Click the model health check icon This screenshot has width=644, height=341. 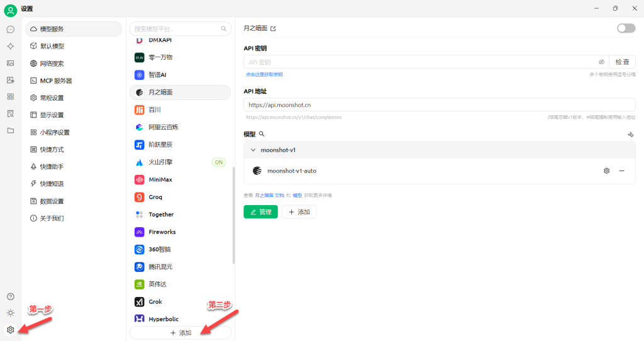[630, 135]
